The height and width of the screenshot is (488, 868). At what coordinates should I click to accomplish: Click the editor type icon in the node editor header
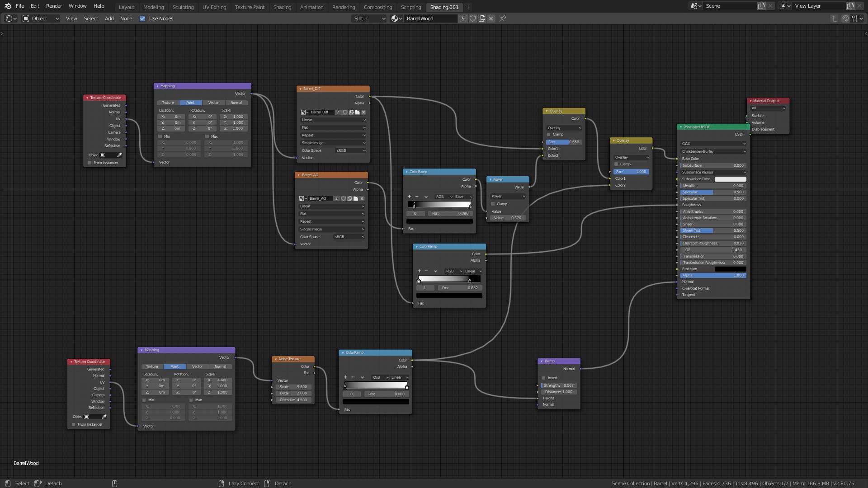tap(11, 19)
